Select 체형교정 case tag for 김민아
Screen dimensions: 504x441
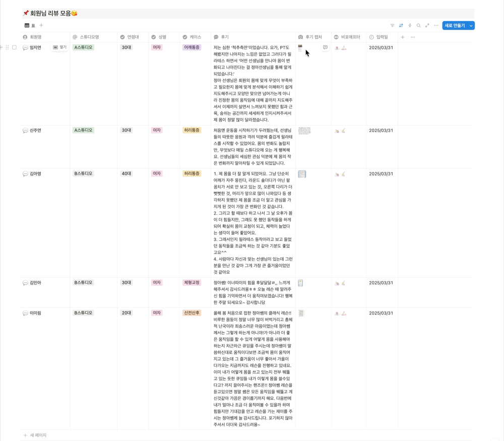tap(192, 283)
